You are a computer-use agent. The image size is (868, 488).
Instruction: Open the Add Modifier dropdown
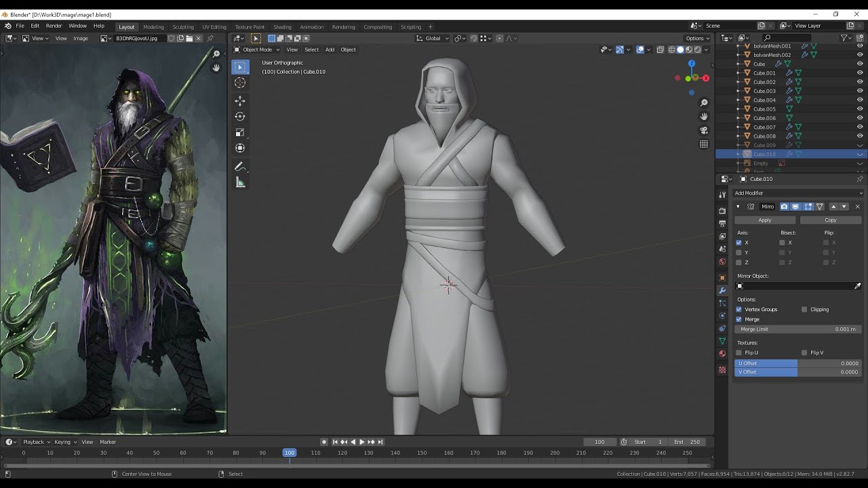tap(798, 193)
